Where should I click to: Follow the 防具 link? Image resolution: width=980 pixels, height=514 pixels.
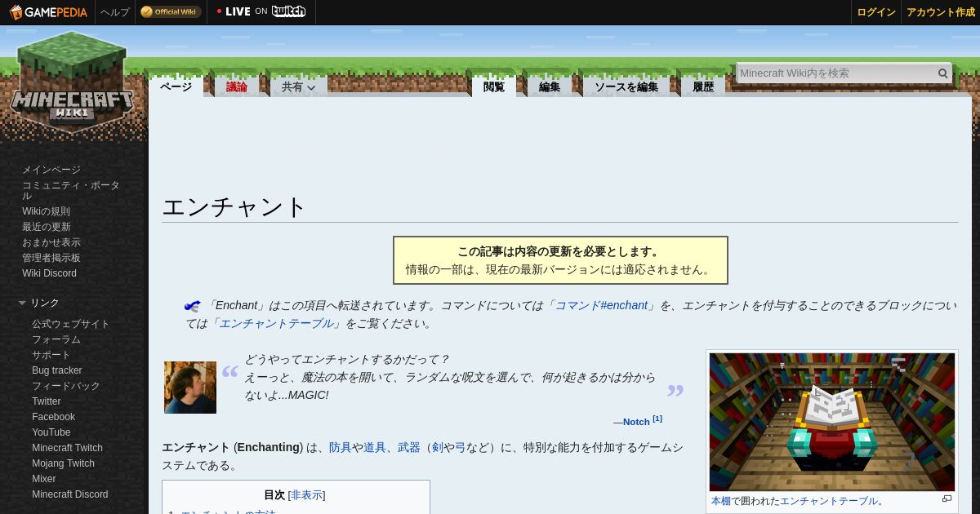click(341, 447)
